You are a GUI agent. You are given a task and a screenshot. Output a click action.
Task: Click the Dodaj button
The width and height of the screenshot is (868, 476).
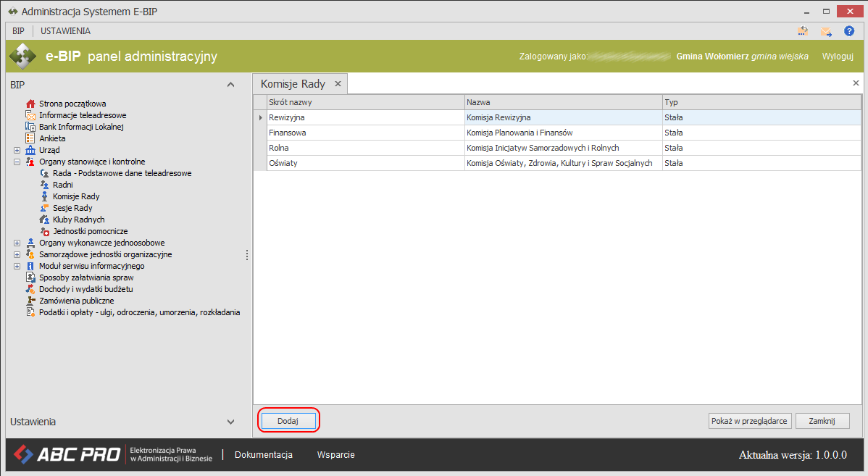(x=288, y=421)
